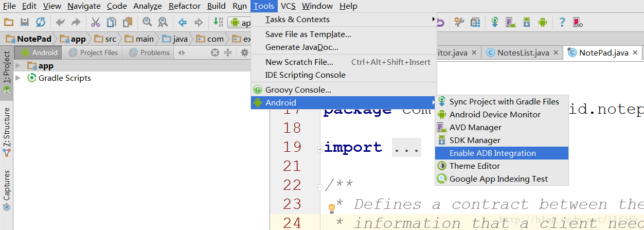This screenshot has width=644, height=230.
Task: Click the Collapse All icon in the Project panel
Action: [x=228, y=52]
